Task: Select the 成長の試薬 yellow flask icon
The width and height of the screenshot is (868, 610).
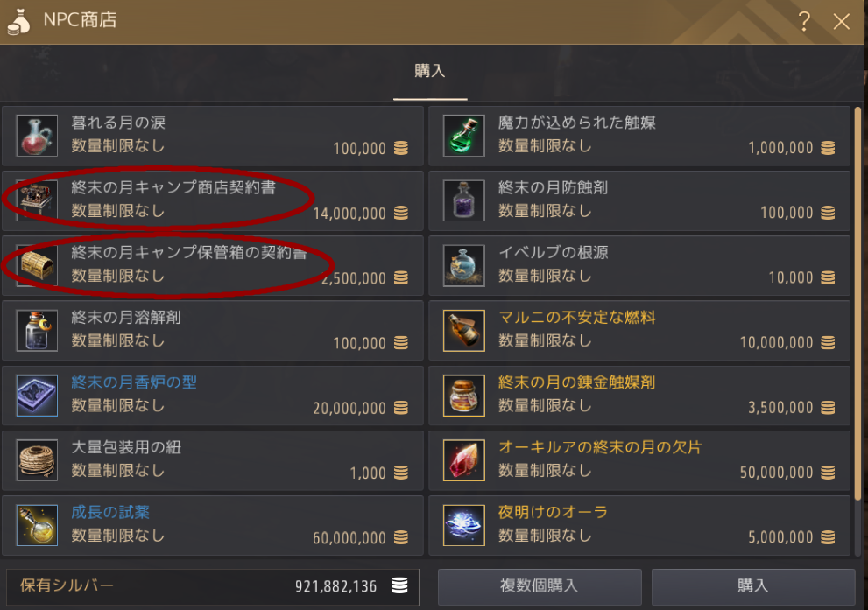Action: 37,525
